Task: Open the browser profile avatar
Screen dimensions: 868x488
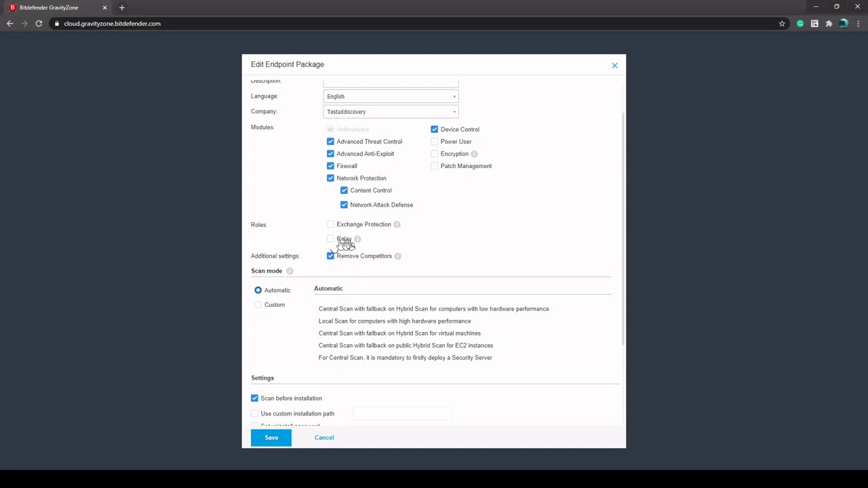Action: [x=843, y=24]
